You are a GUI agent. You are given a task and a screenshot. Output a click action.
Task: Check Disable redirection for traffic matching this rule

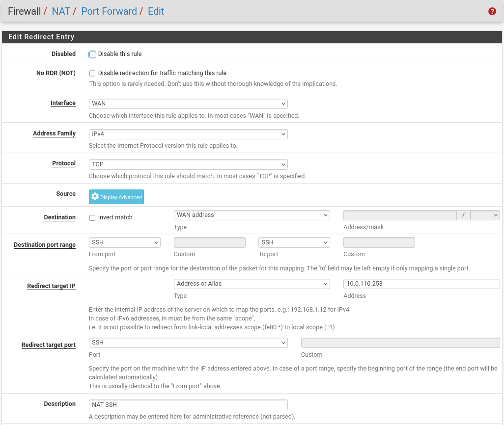click(92, 73)
